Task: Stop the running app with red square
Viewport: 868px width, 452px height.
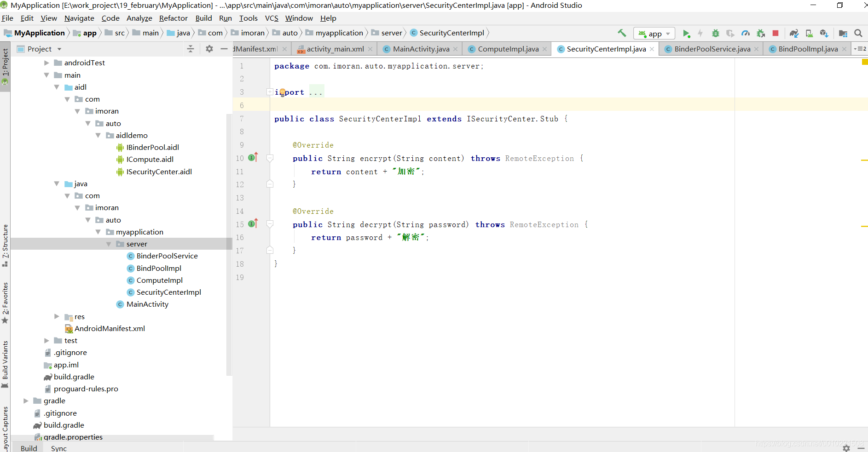Action: pyautogui.click(x=775, y=33)
